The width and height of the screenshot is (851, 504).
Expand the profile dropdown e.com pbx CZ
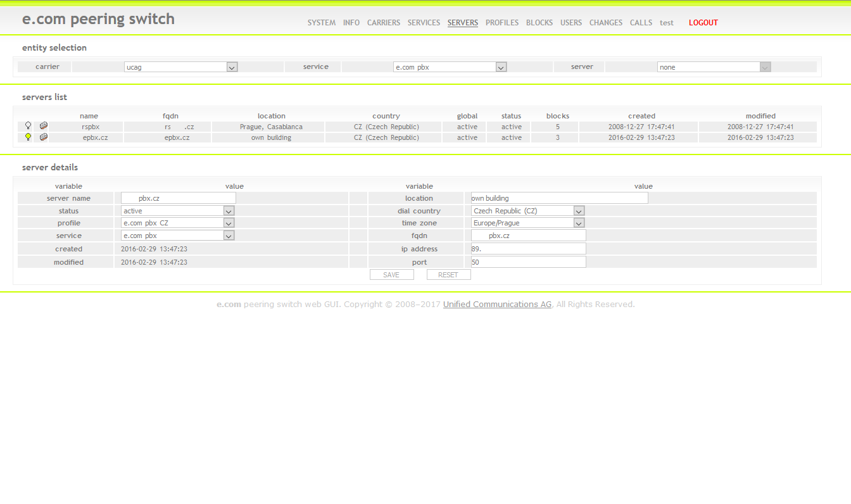177,223
